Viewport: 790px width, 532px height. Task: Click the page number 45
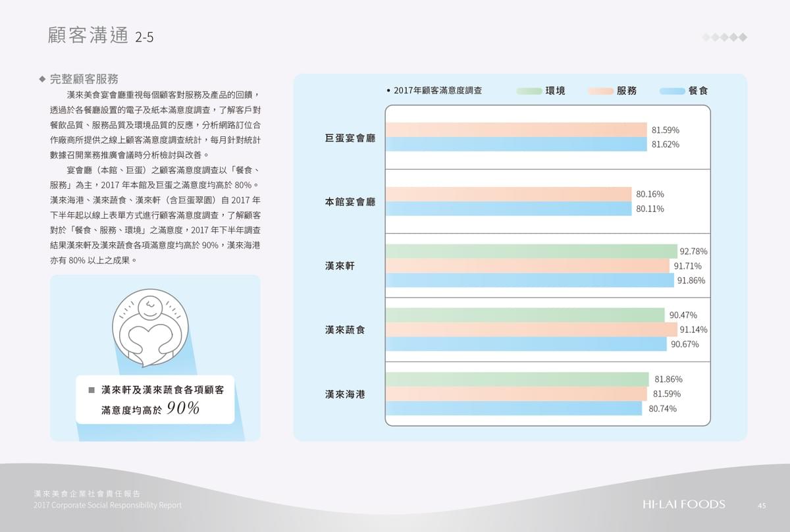pos(762,506)
